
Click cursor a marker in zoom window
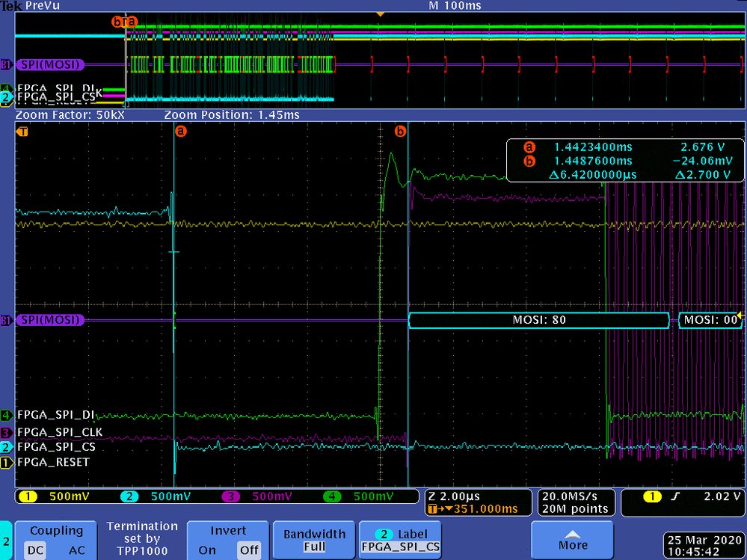pos(180,131)
